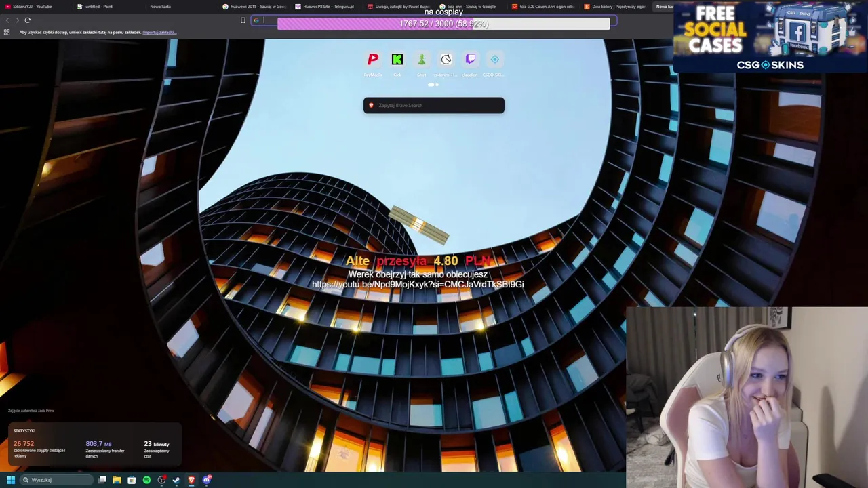The height and width of the screenshot is (488, 868).
Task: Open Steam from the taskbar
Action: click(x=176, y=480)
